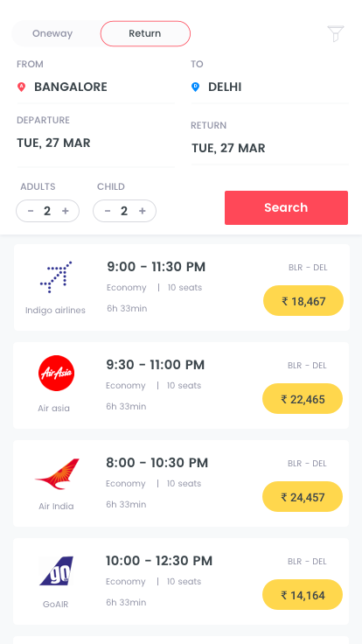
Task: Increase adults count with plus
Action: click(x=66, y=211)
